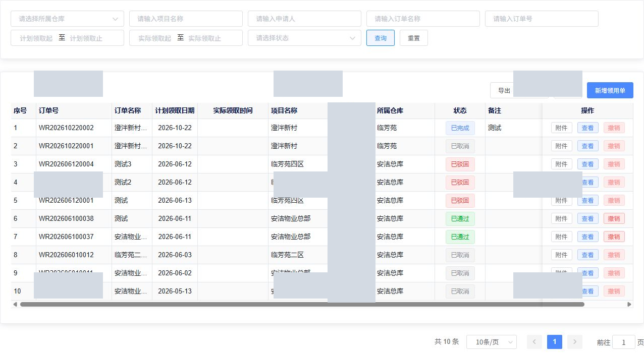Export the table with 导出 button
Image resolution: width=644 pixels, height=353 pixels.
504,90
